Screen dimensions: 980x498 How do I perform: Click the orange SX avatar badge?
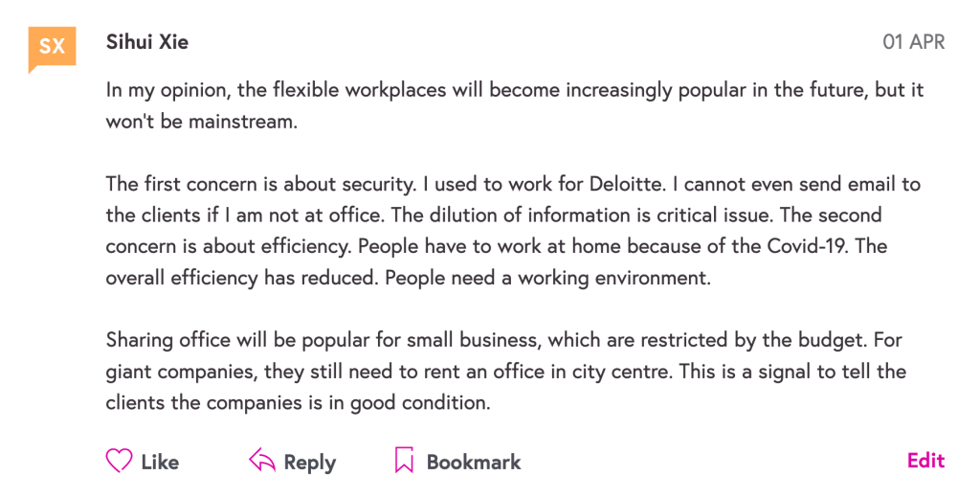[52, 46]
